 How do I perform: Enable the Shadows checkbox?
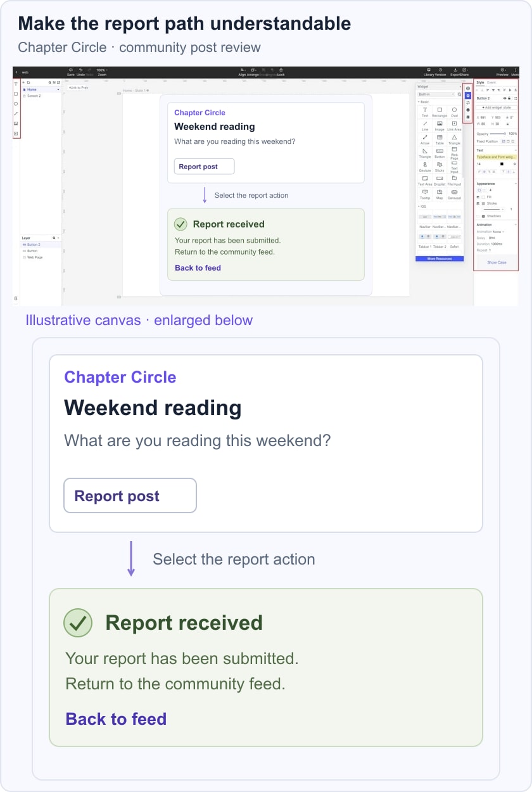pos(478,216)
